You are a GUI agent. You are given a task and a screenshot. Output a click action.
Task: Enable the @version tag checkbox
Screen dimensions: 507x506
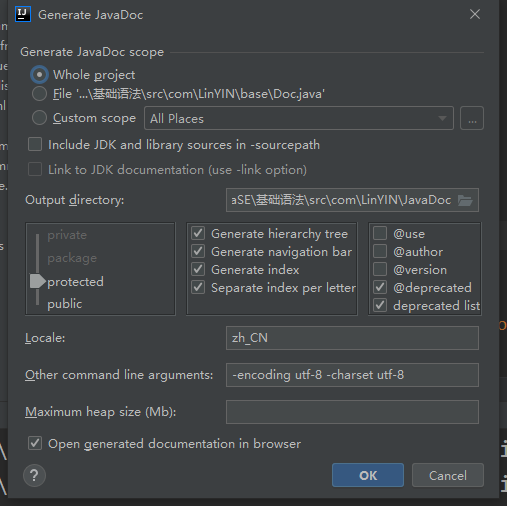(x=380, y=269)
